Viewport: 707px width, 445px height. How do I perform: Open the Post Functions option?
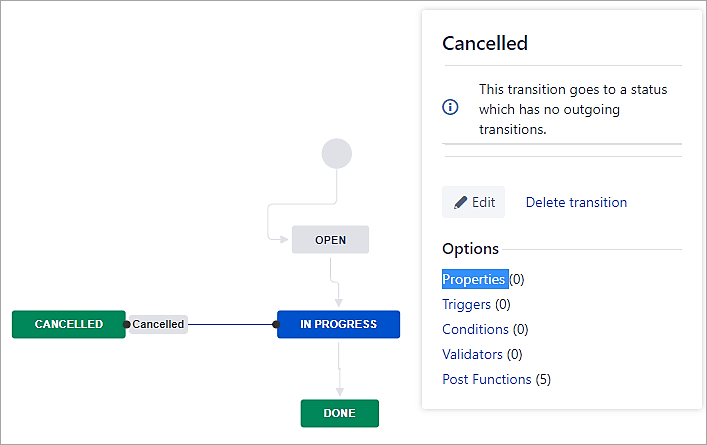487,379
